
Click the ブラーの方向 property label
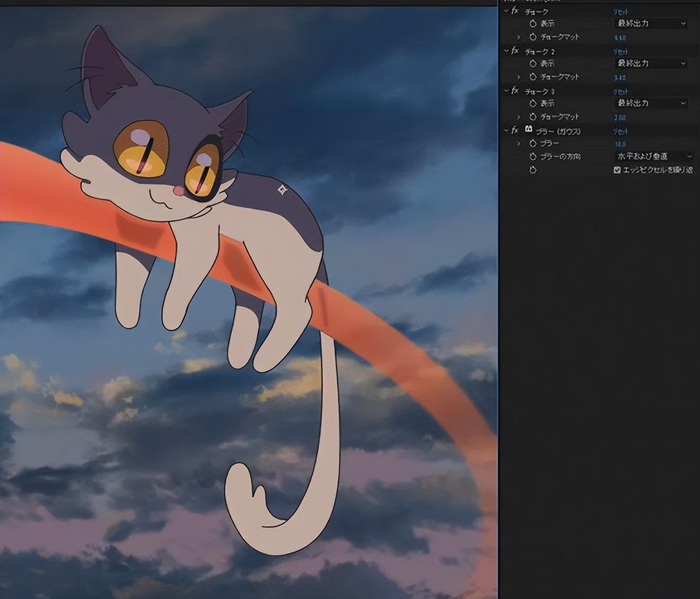click(560, 157)
